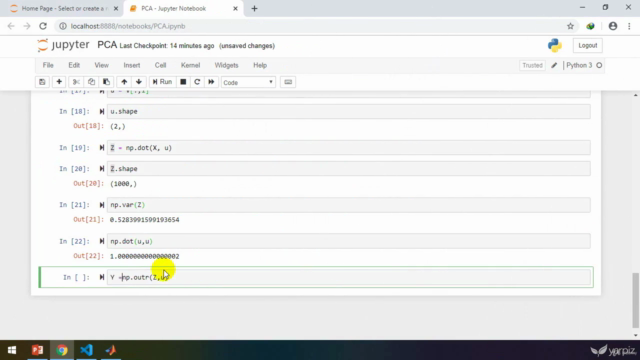Screen dimensions: 640x360
Task: Open the View menu
Action: point(102,65)
